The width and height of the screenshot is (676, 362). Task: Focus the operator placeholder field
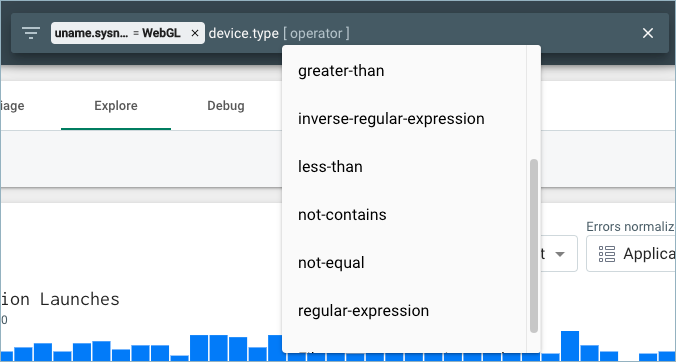click(316, 33)
